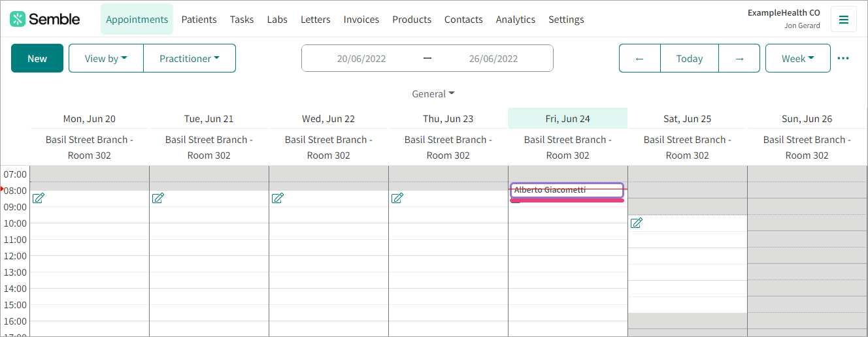
Task: Click the edit note icon on Tuesday
Action: (158, 198)
